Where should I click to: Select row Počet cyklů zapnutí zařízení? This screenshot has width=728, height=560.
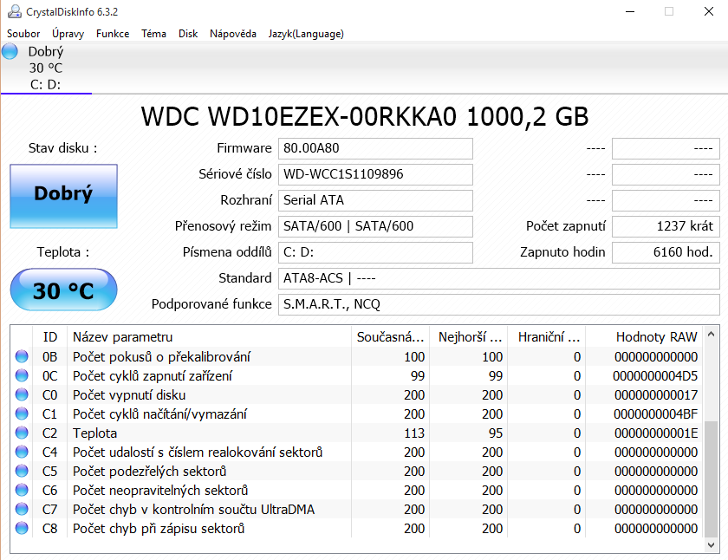(x=153, y=375)
